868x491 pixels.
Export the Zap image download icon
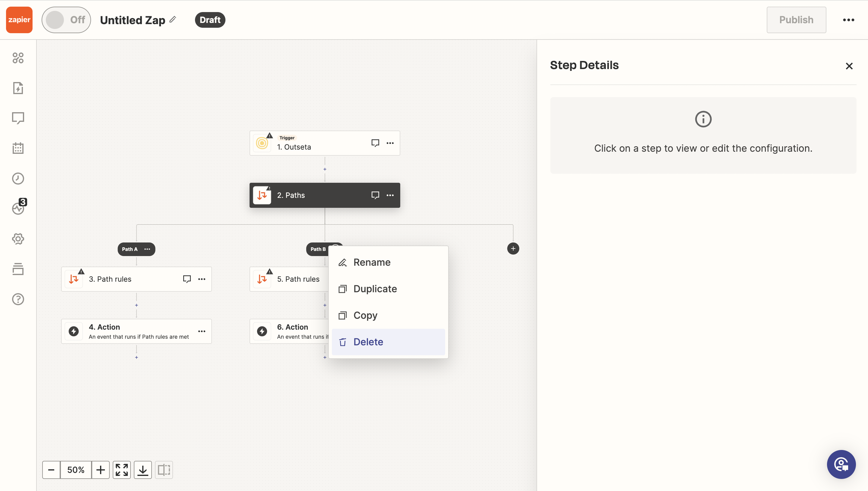tap(143, 470)
